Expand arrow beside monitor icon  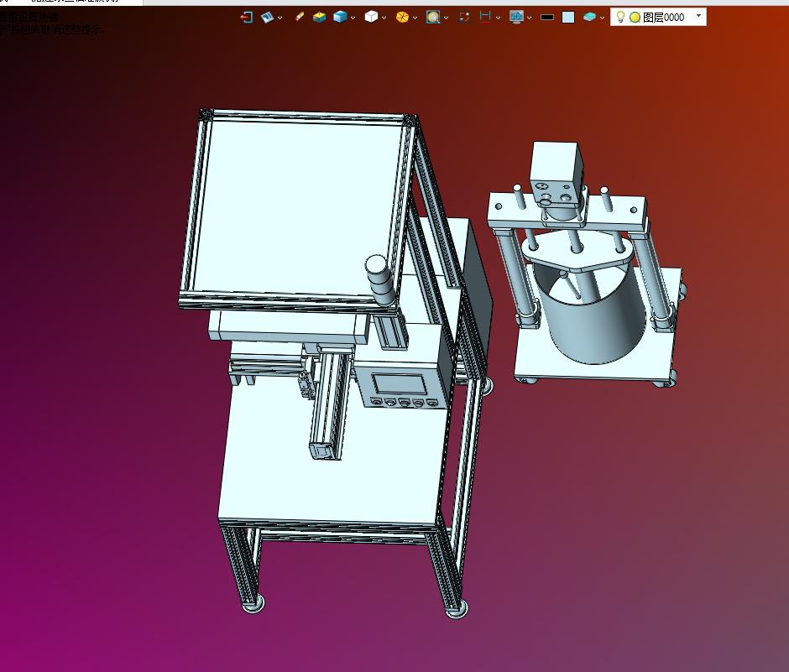(x=529, y=18)
